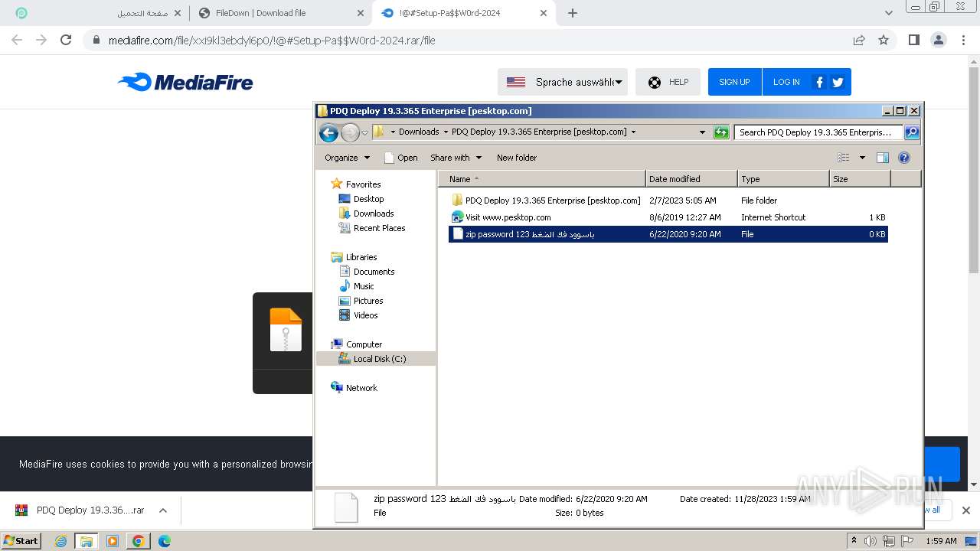Image resolution: width=980 pixels, height=551 pixels.
Task: Open the Videos library
Action: click(365, 315)
